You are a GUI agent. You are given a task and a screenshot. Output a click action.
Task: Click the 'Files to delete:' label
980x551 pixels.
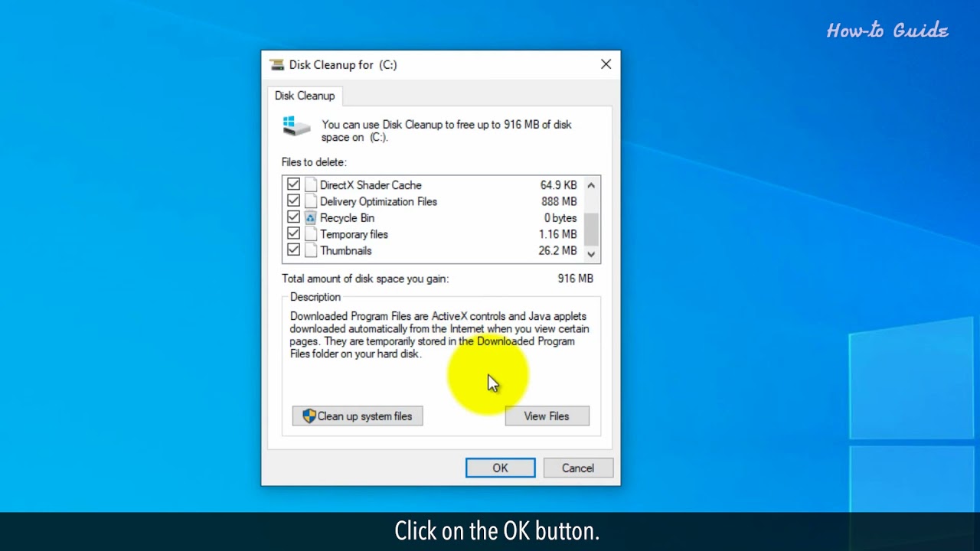314,162
